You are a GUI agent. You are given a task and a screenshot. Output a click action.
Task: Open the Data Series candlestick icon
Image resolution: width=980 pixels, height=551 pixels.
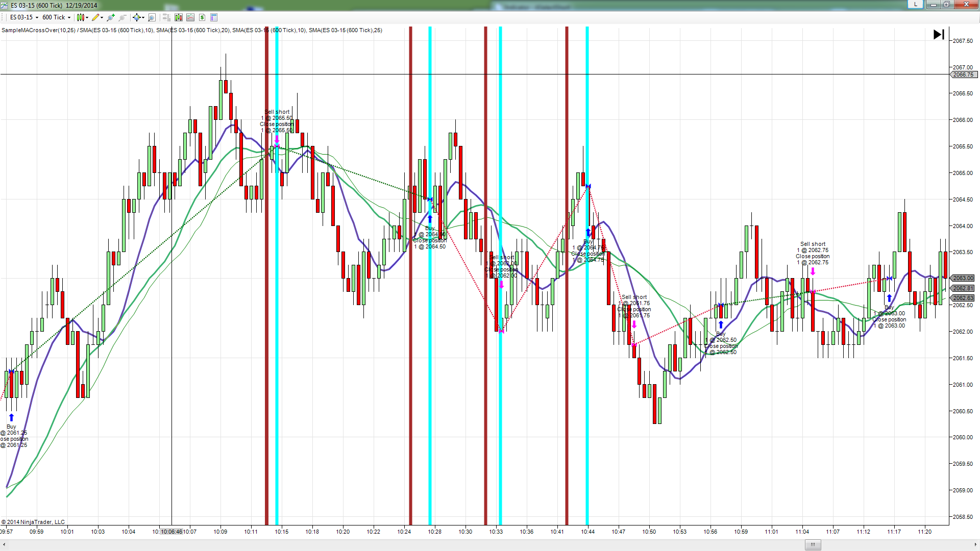point(178,17)
